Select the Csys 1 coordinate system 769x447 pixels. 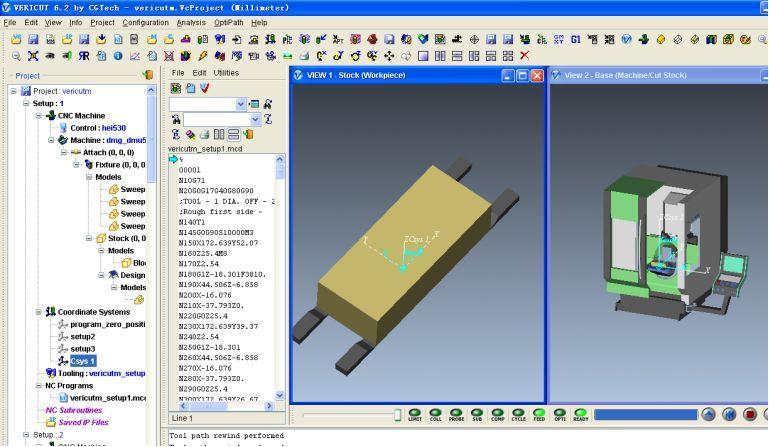(x=82, y=361)
